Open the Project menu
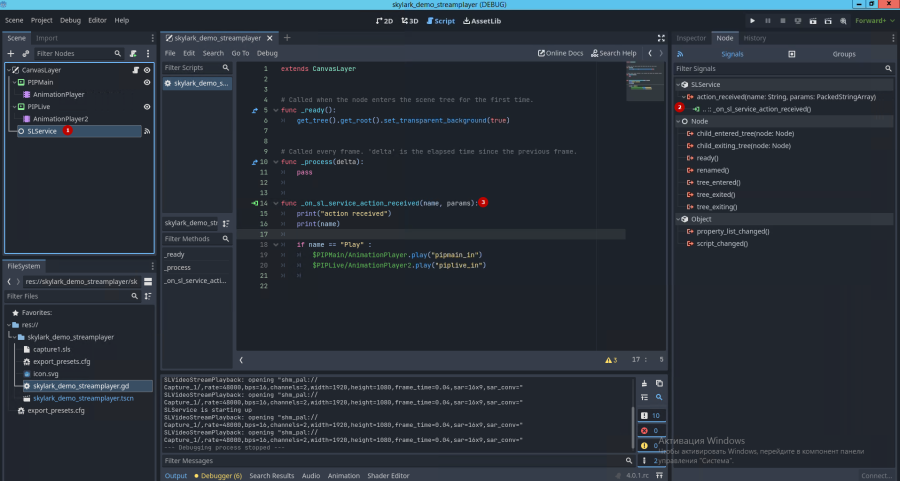The height and width of the screenshot is (481, 900). tap(41, 20)
